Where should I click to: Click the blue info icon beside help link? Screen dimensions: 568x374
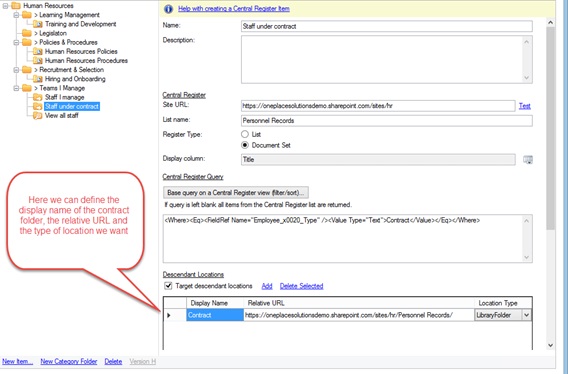(168, 9)
